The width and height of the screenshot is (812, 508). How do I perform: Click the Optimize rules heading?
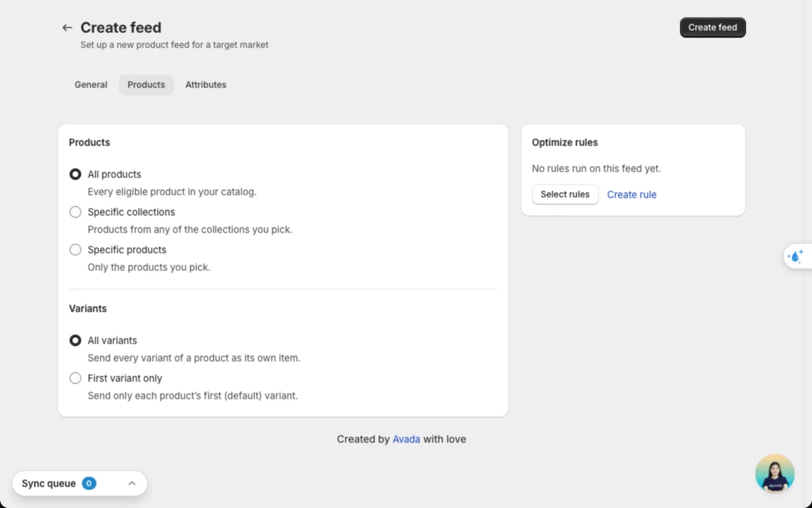[564, 142]
